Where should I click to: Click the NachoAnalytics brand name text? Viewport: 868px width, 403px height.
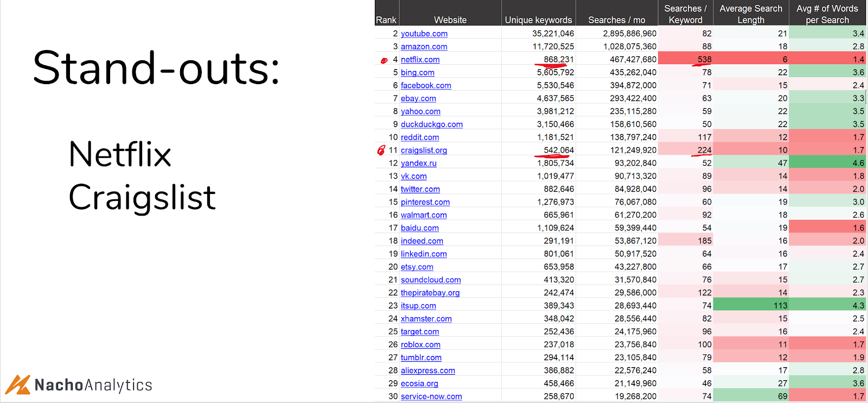click(x=93, y=385)
